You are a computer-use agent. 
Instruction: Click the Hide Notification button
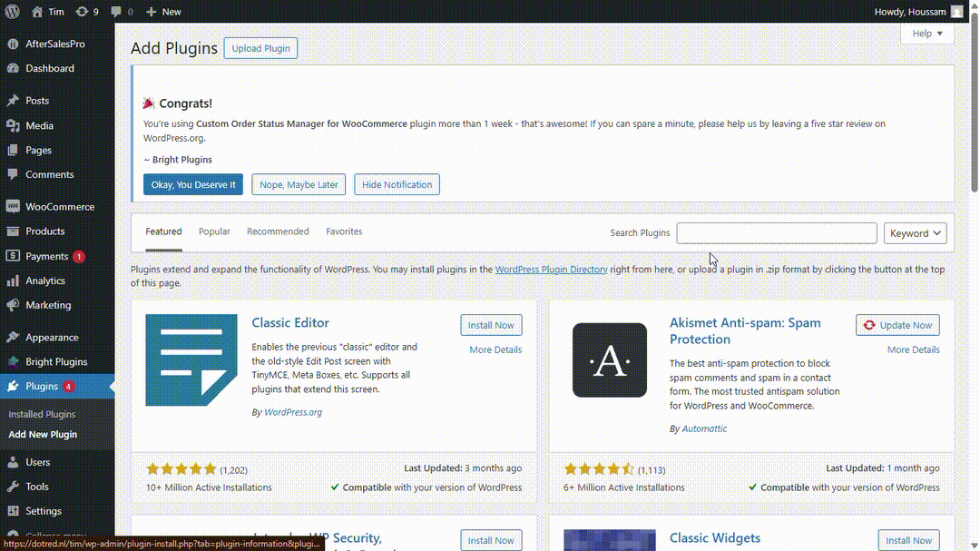point(397,184)
